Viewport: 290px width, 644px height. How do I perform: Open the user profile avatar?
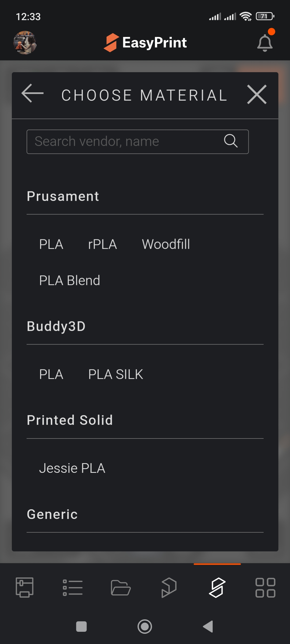tap(25, 43)
